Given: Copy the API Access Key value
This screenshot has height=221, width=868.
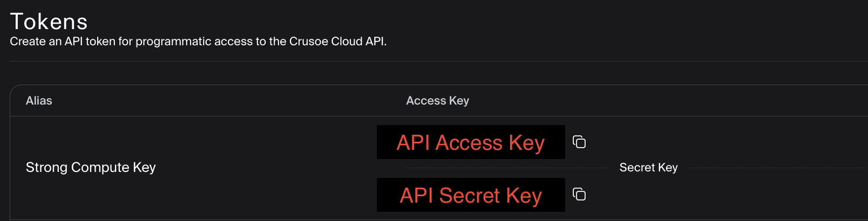Looking at the screenshot, I should tap(579, 142).
